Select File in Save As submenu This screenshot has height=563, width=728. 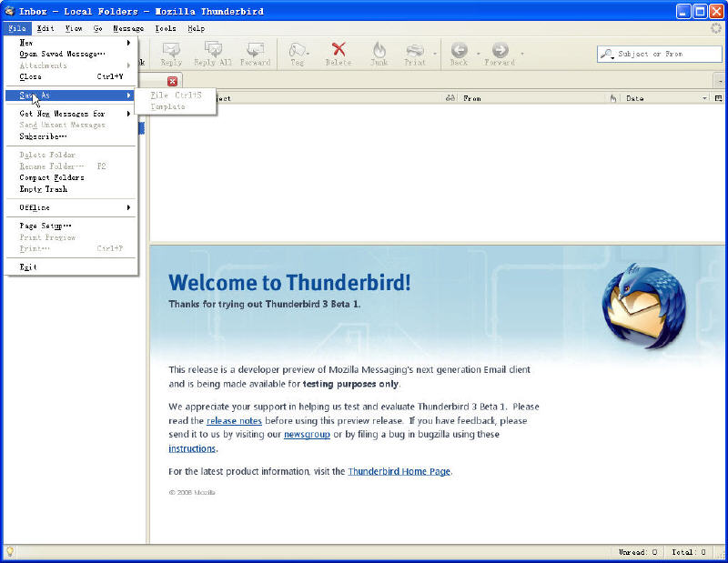click(x=176, y=96)
